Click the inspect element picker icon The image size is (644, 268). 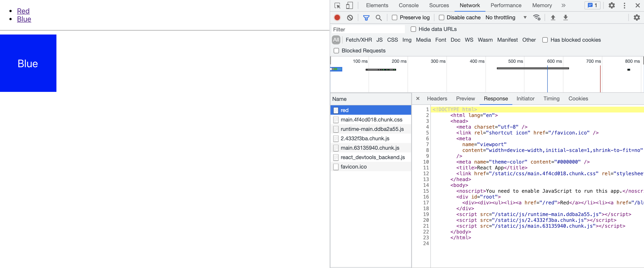(x=337, y=6)
